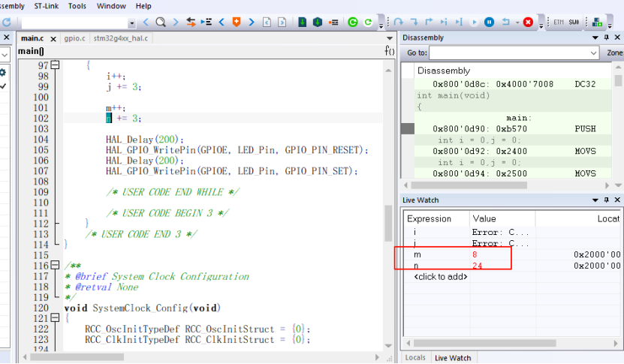This screenshot has width=624, height=364.
Task: Switch to the gpio.c tab
Action: point(75,38)
